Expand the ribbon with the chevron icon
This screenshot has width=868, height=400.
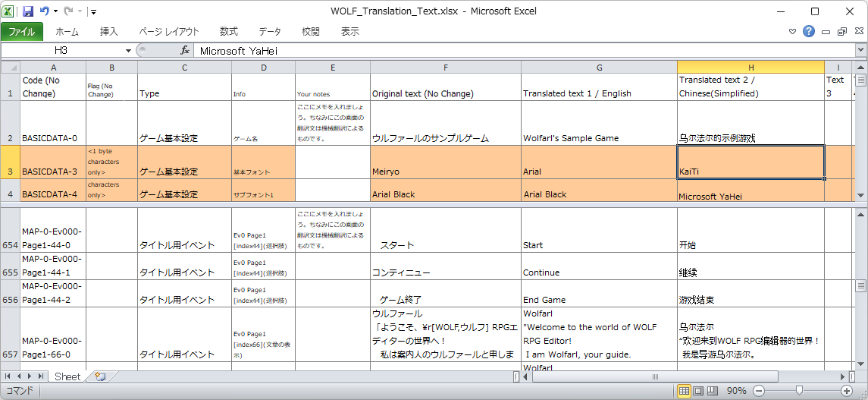point(793,32)
